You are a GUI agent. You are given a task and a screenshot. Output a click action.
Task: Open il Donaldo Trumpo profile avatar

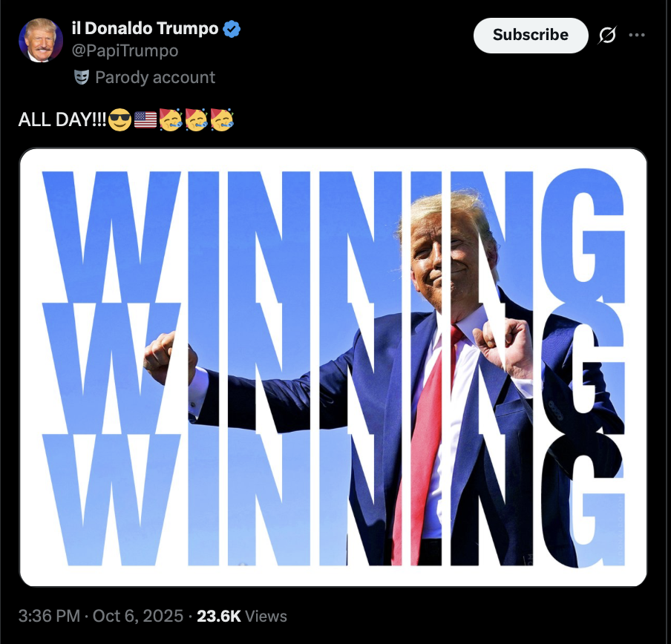(41, 41)
